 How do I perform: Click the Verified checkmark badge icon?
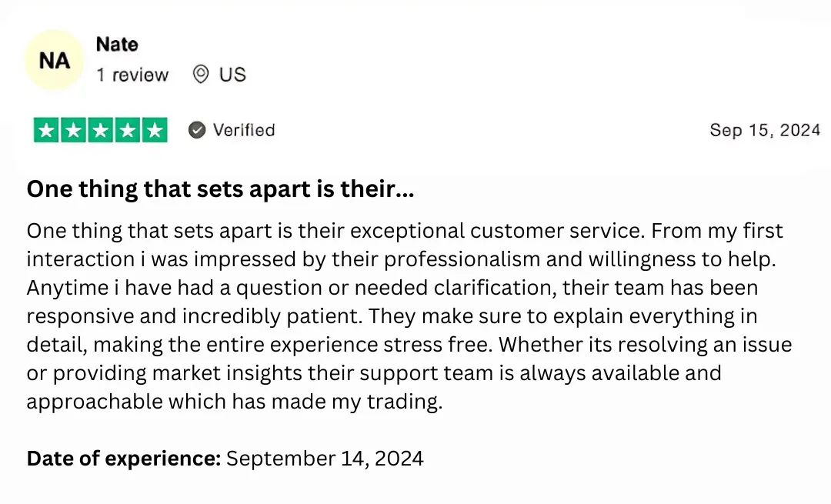198,130
